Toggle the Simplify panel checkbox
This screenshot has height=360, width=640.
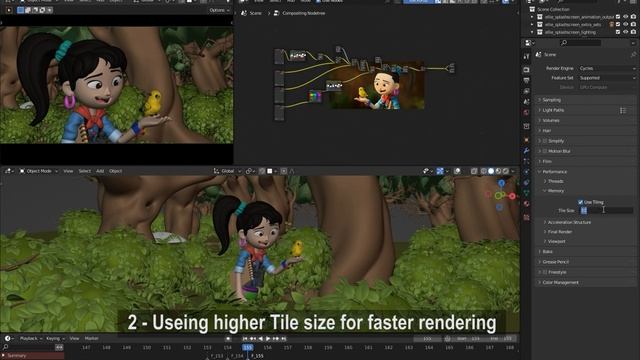click(545, 141)
